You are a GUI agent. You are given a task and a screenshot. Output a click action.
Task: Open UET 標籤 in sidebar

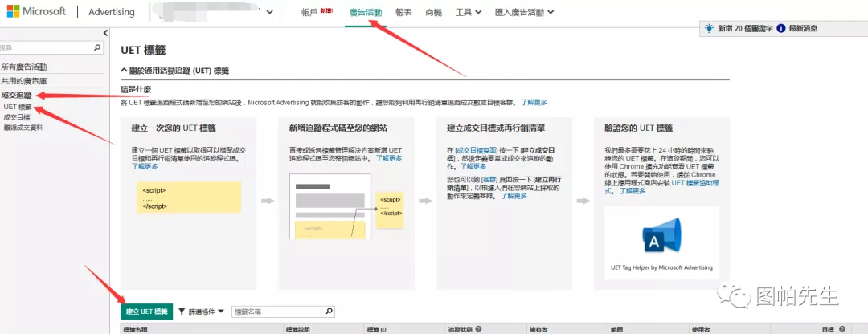(17, 108)
